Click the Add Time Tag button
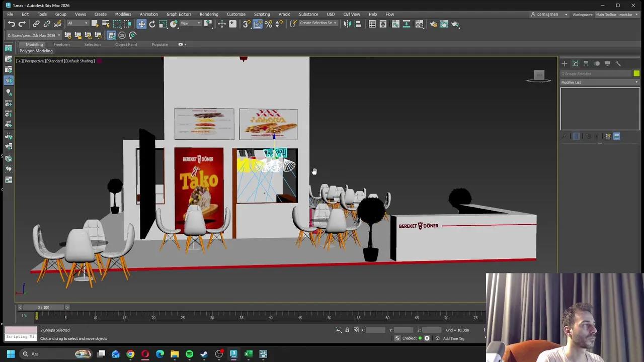This screenshot has height=362, width=644. 453,338
